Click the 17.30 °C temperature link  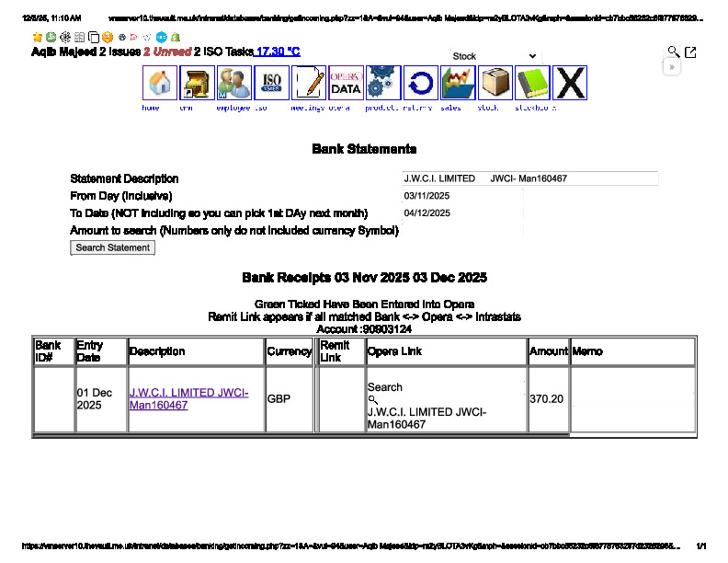click(x=278, y=52)
